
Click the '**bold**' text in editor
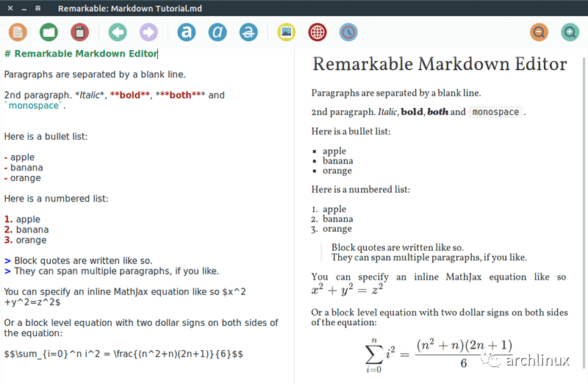(130, 95)
